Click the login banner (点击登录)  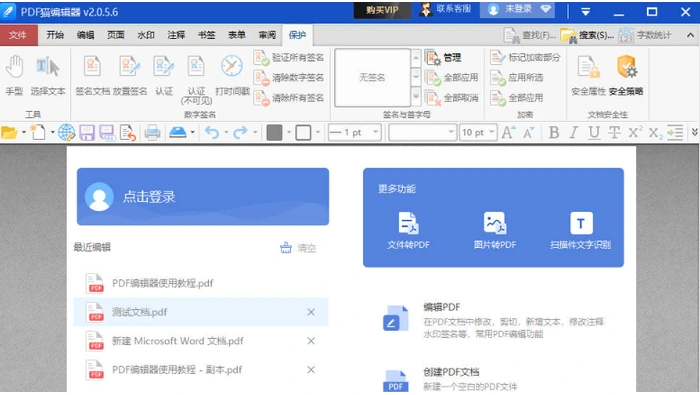(203, 197)
